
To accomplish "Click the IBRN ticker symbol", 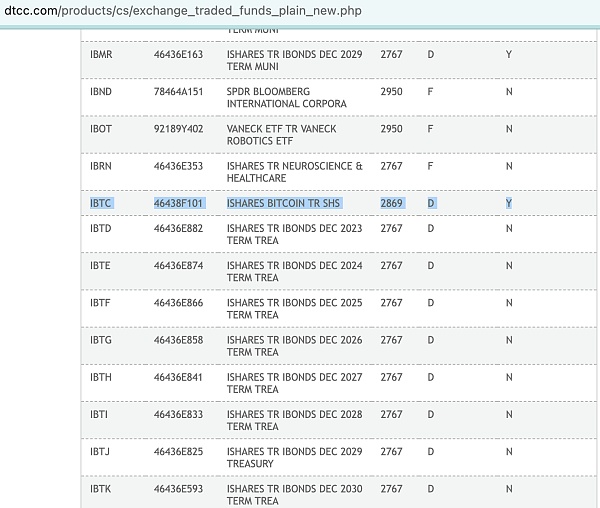I will (x=101, y=166).
